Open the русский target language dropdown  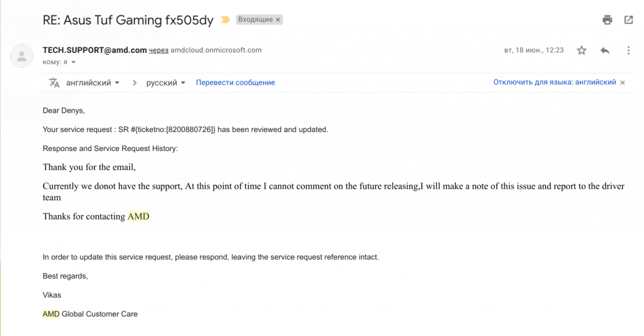(165, 83)
